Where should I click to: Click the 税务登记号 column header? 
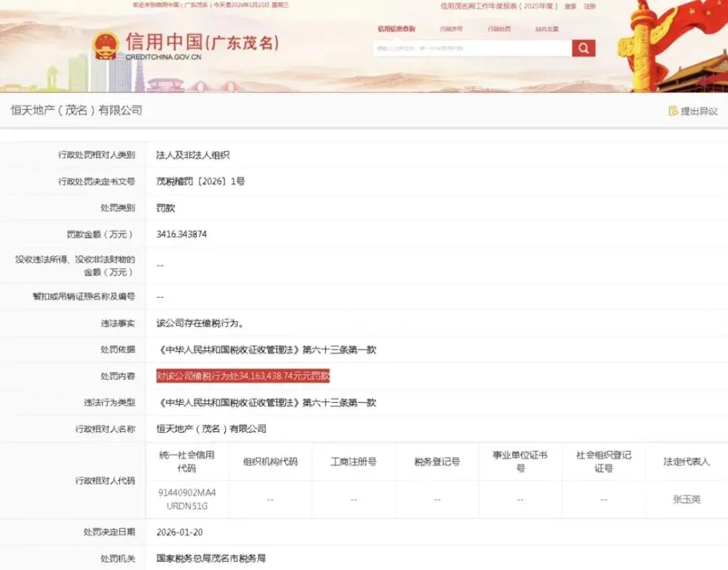pyautogui.click(x=437, y=462)
